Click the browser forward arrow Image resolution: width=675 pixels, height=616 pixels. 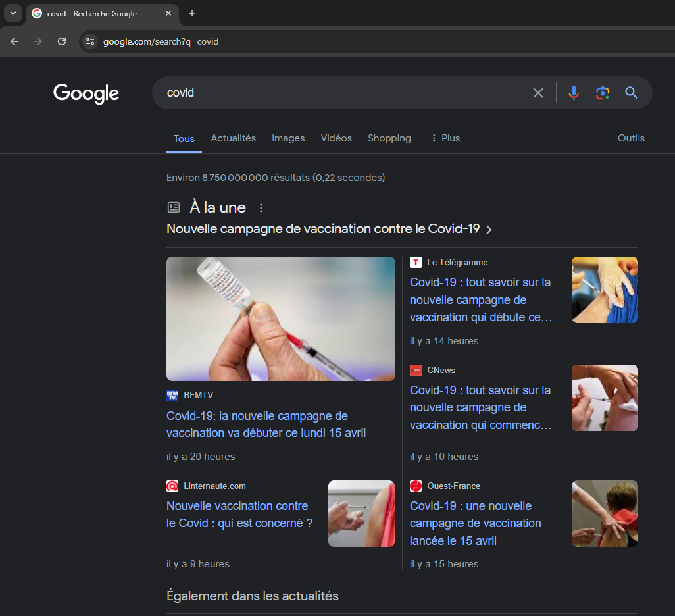tap(38, 41)
